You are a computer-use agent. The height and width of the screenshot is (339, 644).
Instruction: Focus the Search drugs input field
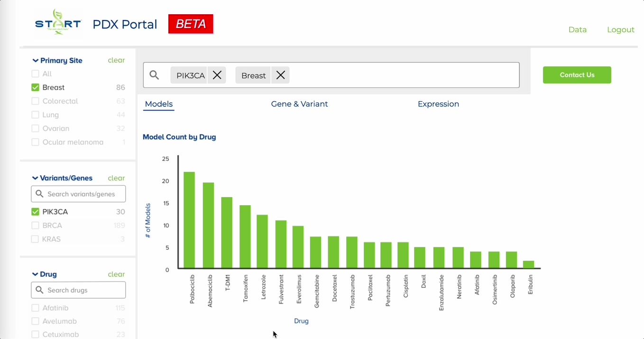(78, 290)
